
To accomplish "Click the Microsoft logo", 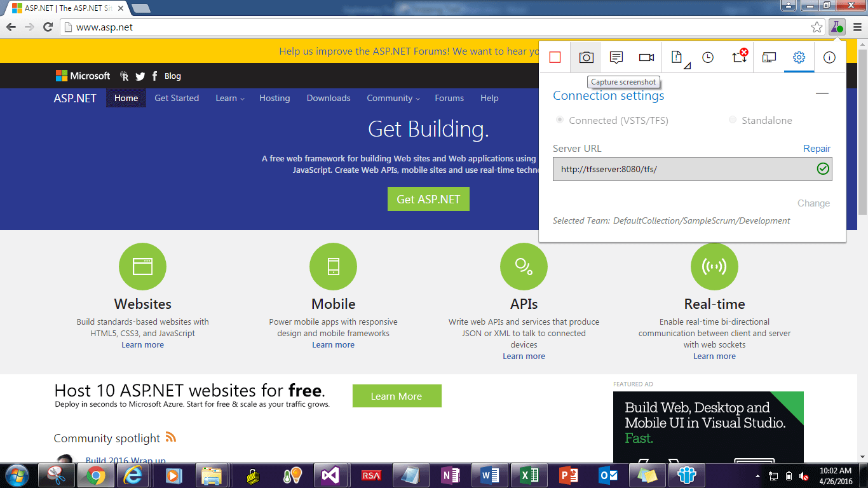I will pyautogui.click(x=83, y=76).
